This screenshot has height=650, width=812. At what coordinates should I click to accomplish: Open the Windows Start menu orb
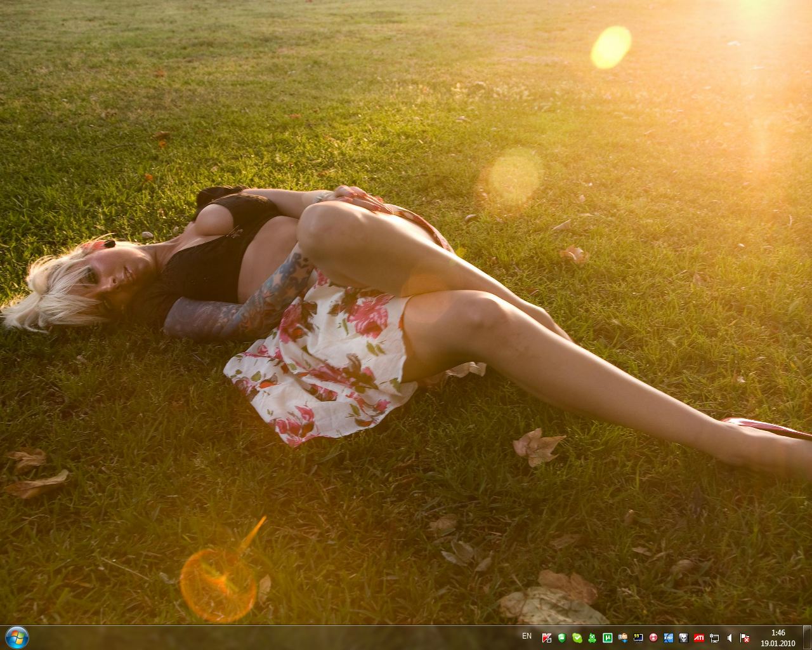coord(17,637)
